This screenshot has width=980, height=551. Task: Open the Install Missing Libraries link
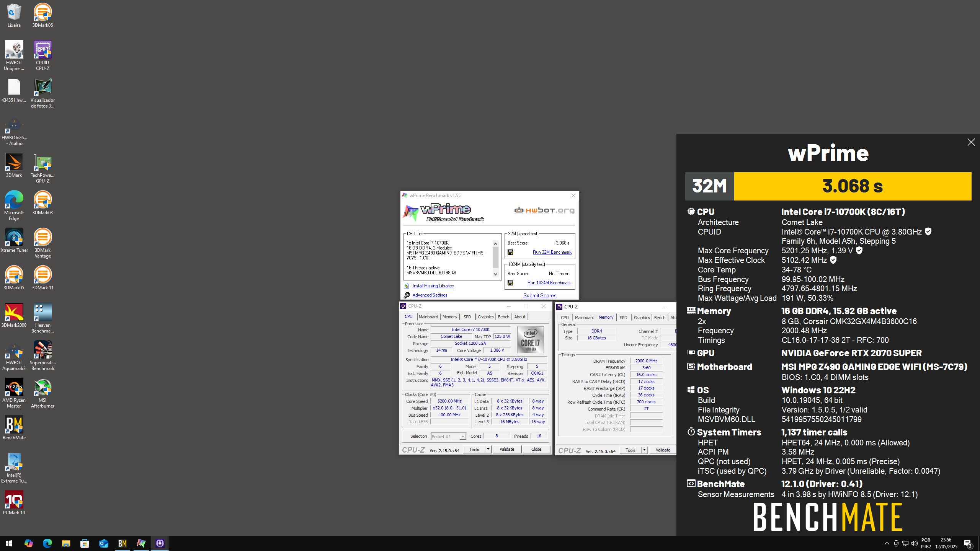pos(433,286)
